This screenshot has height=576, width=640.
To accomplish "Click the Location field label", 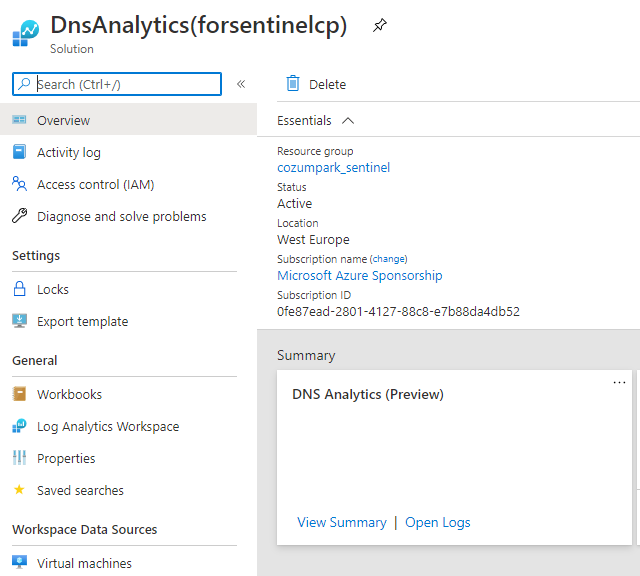I will click(298, 223).
